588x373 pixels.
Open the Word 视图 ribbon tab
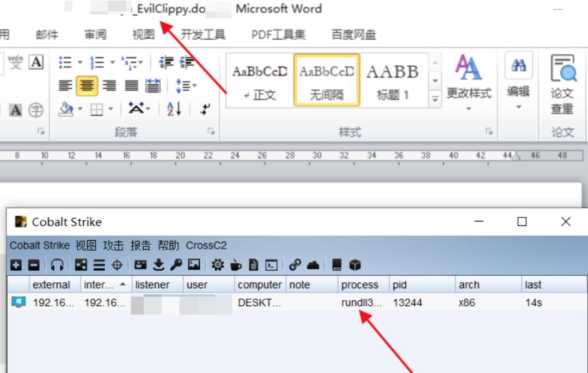coord(143,35)
